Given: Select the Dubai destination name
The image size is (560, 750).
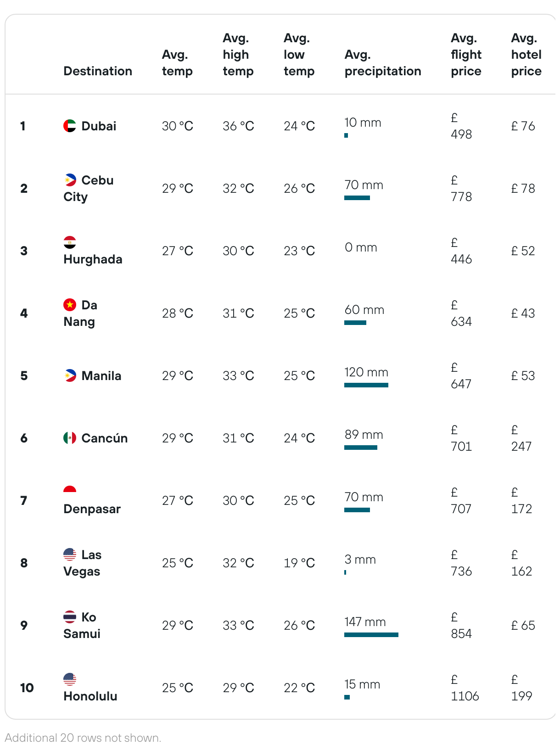Looking at the screenshot, I should click(99, 126).
